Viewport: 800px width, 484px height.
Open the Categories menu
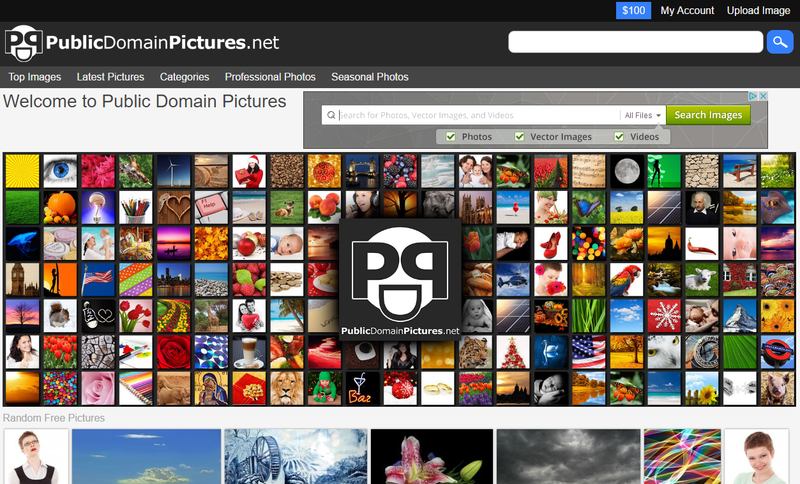click(184, 77)
